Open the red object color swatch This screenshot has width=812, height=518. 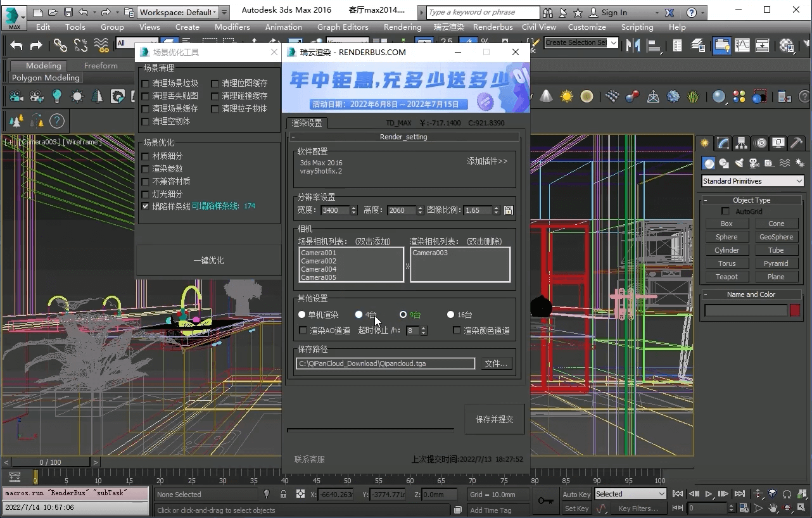795,310
